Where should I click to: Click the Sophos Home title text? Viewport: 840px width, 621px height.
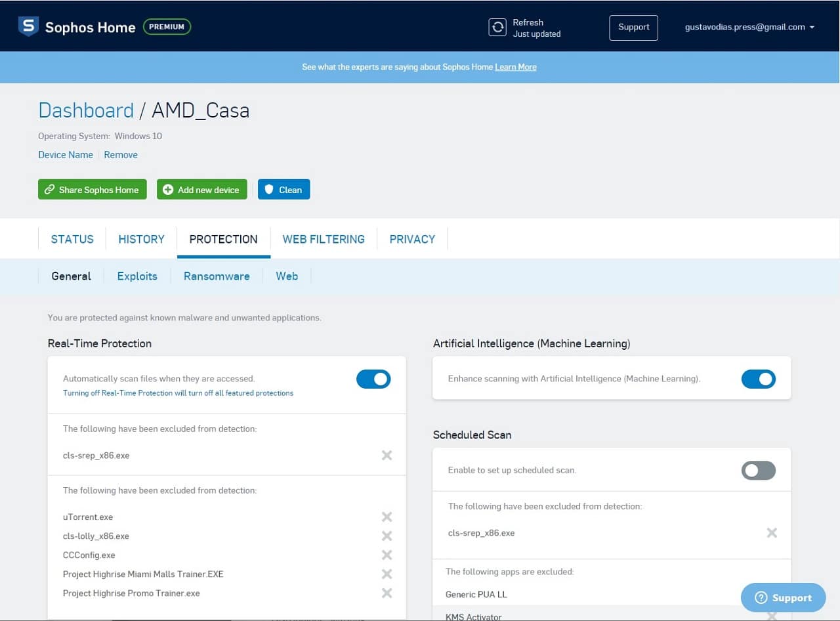90,27
